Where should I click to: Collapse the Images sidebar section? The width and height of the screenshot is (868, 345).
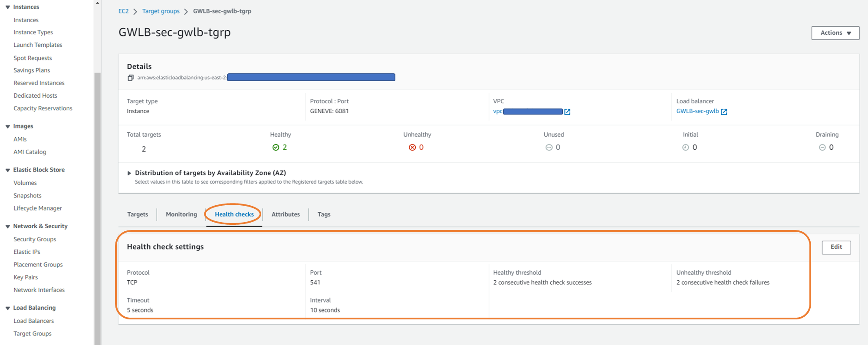point(8,127)
